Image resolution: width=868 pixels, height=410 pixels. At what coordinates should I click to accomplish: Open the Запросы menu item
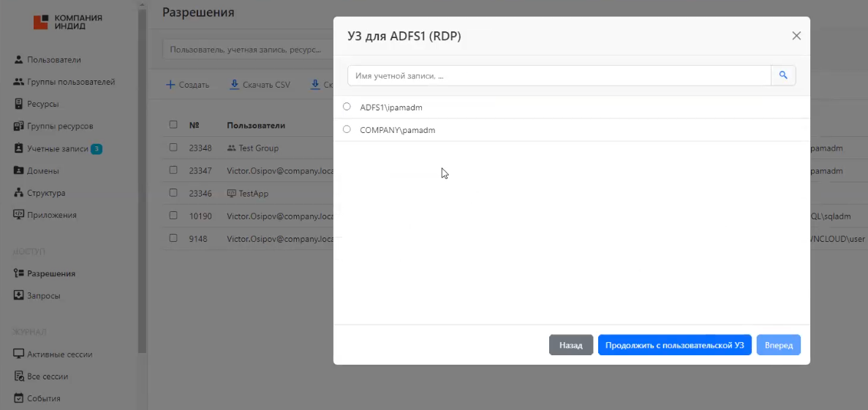click(43, 296)
